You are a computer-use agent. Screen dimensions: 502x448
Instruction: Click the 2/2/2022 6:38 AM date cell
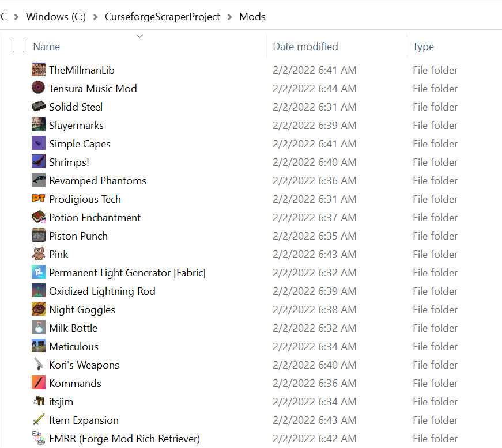point(314,310)
